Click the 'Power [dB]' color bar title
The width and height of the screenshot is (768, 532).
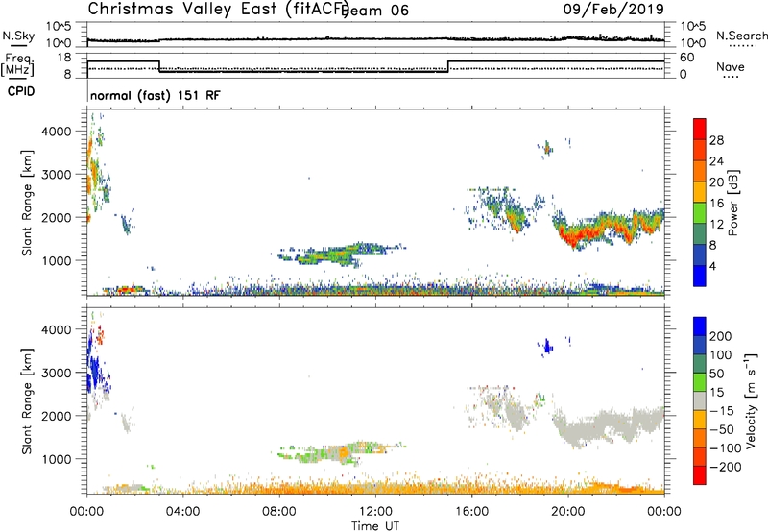coord(732,203)
